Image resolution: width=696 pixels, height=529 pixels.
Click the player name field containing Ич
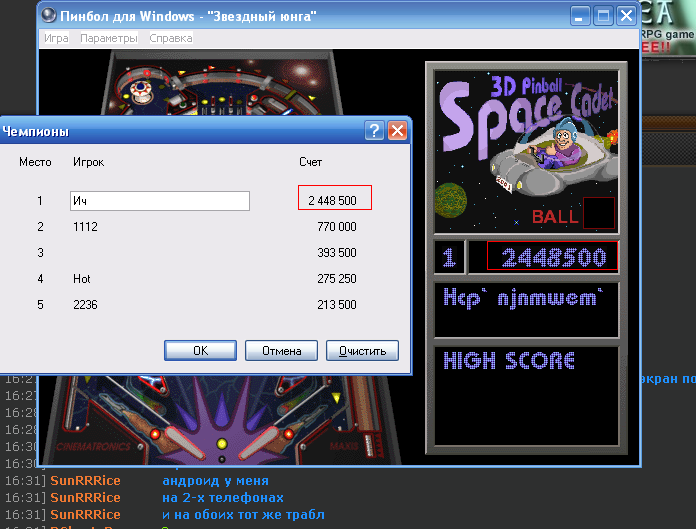159,201
